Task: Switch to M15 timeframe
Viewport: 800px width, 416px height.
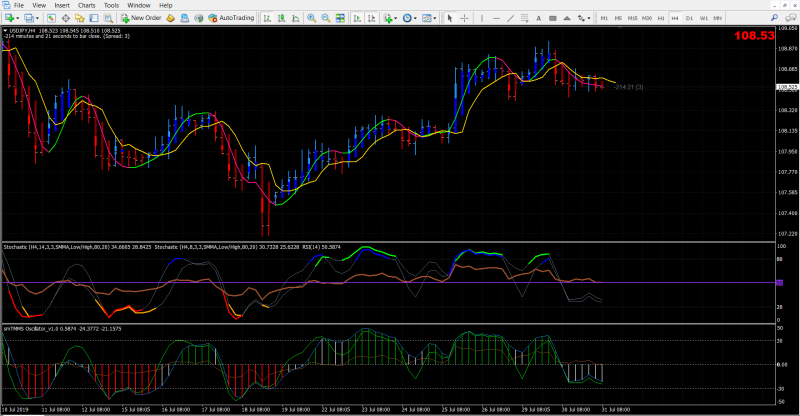Action: (x=632, y=18)
